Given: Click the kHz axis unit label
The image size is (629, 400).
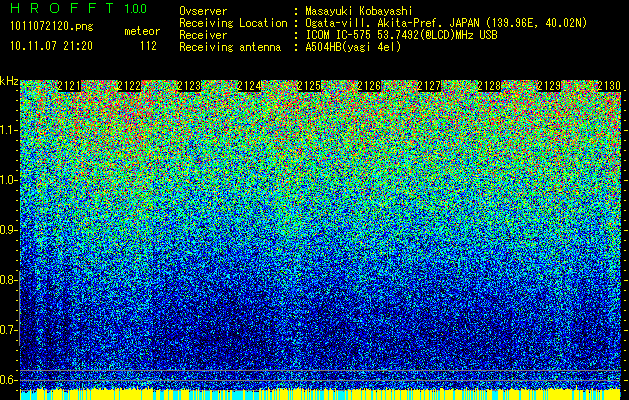Looking at the screenshot, I should 9,81.
